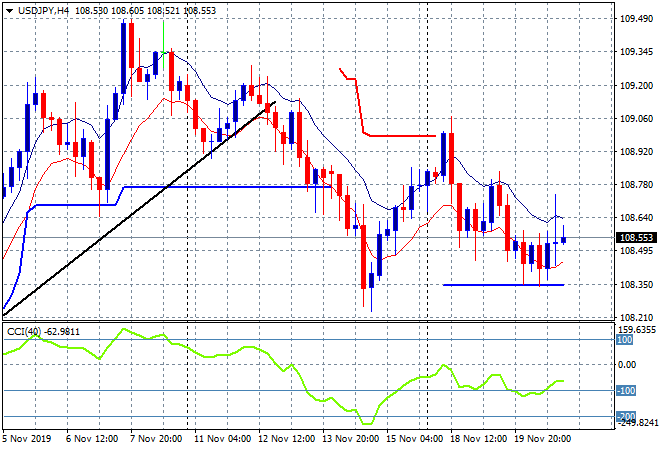Click the CCI -100 level label
Viewport: 660px width, 450px height.
[x=625, y=391]
